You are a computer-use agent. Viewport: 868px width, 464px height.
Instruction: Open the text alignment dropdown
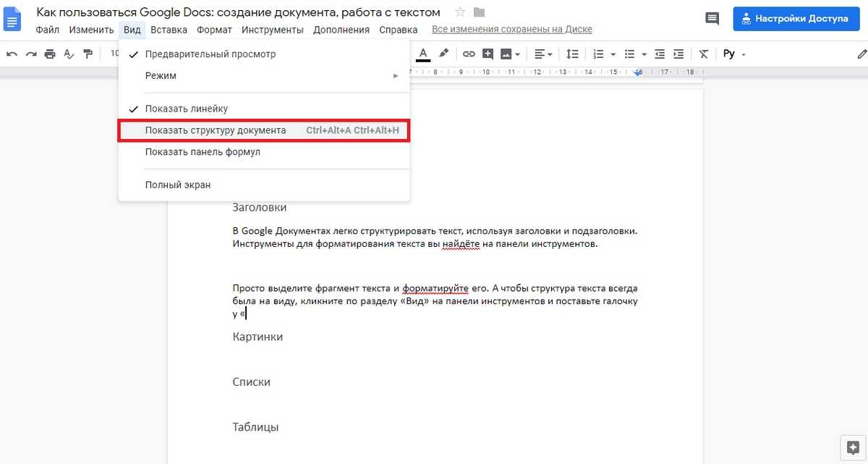tap(543, 54)
